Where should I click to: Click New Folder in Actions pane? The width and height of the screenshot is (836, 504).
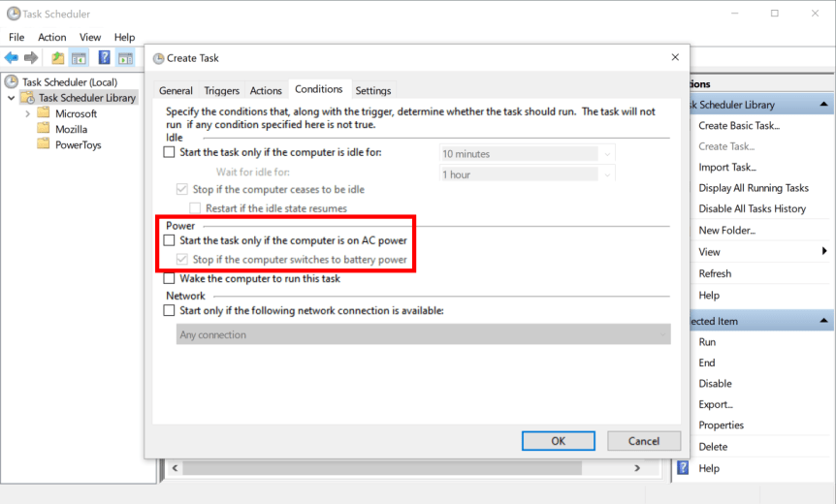coord(726,230)
